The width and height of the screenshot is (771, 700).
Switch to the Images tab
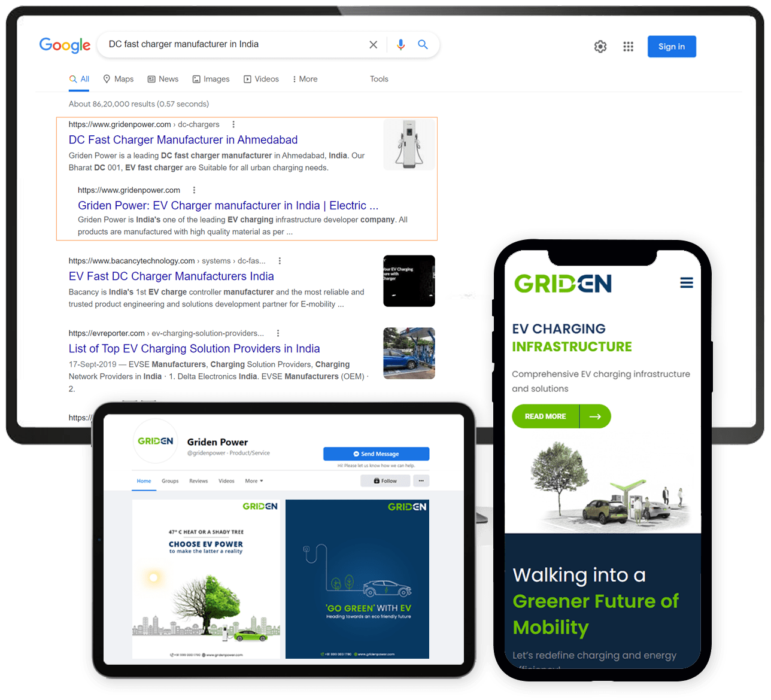(211, 79)
